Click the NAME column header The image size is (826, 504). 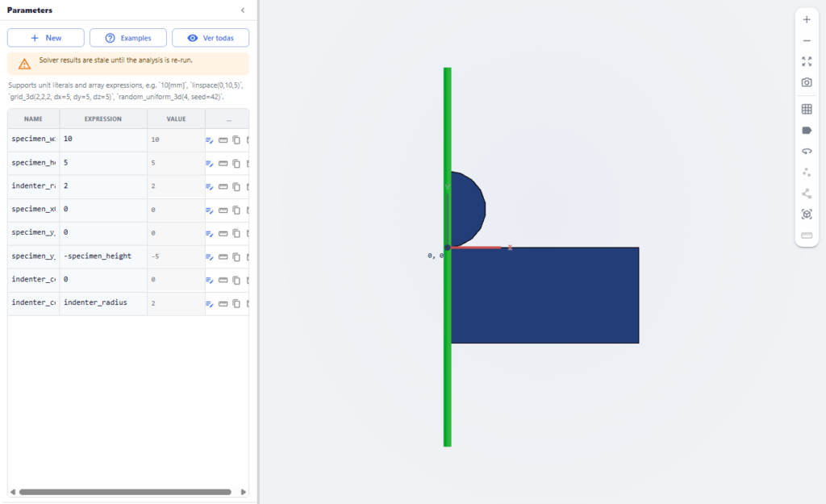(33, 119)
